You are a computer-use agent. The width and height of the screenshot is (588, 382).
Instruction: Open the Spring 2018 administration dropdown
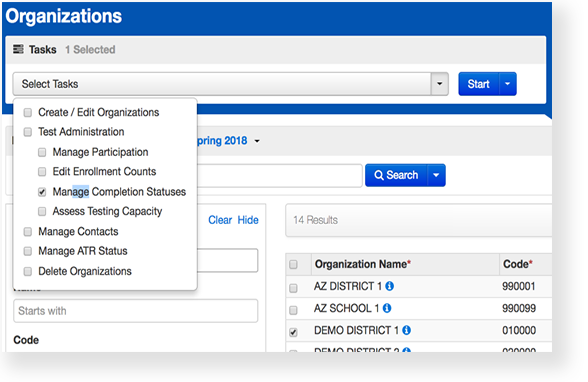point(256,141)
